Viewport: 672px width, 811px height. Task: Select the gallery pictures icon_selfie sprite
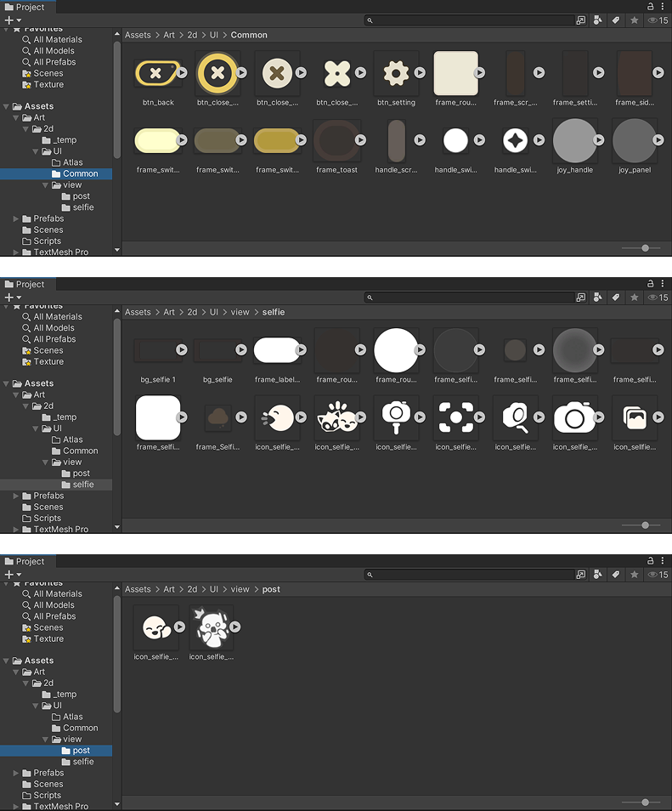click(x=635, y=417)
